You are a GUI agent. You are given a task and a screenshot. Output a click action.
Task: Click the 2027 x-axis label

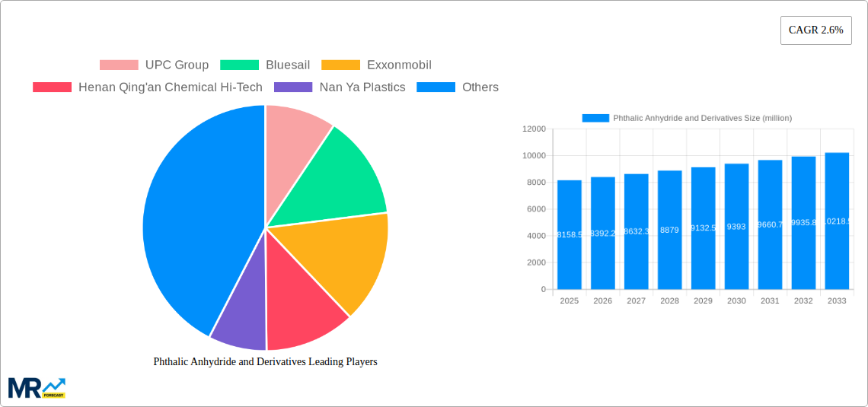point(637,300)
